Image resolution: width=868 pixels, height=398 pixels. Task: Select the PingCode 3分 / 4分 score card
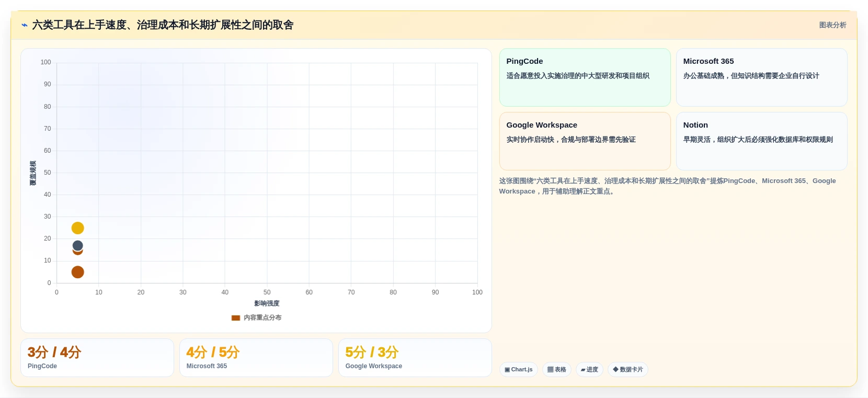(x=97, y=358)
